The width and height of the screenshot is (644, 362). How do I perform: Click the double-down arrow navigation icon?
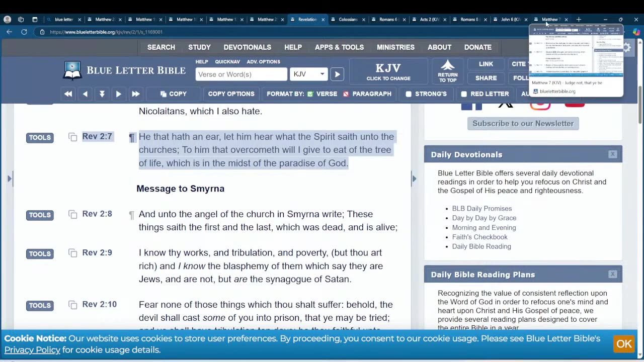click(102, 94)
